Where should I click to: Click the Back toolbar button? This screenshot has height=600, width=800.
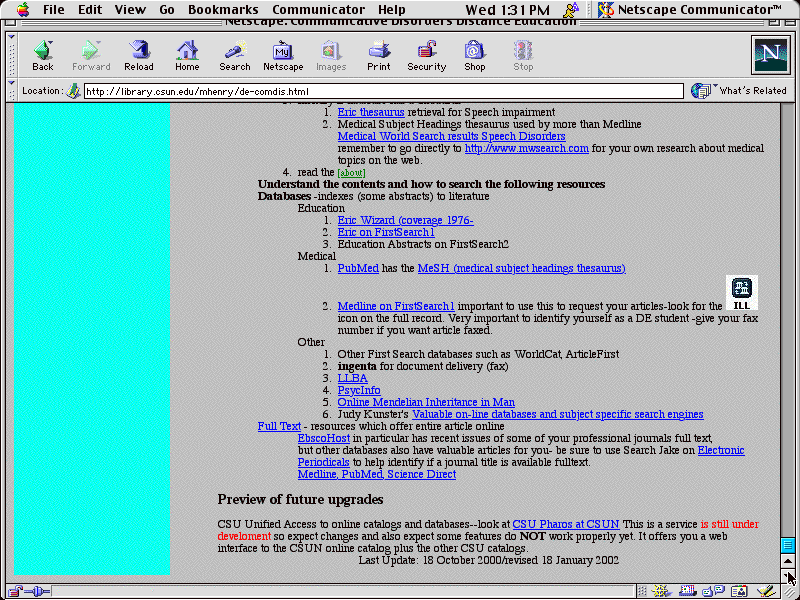pyautogui.click(x=43, y=55)
